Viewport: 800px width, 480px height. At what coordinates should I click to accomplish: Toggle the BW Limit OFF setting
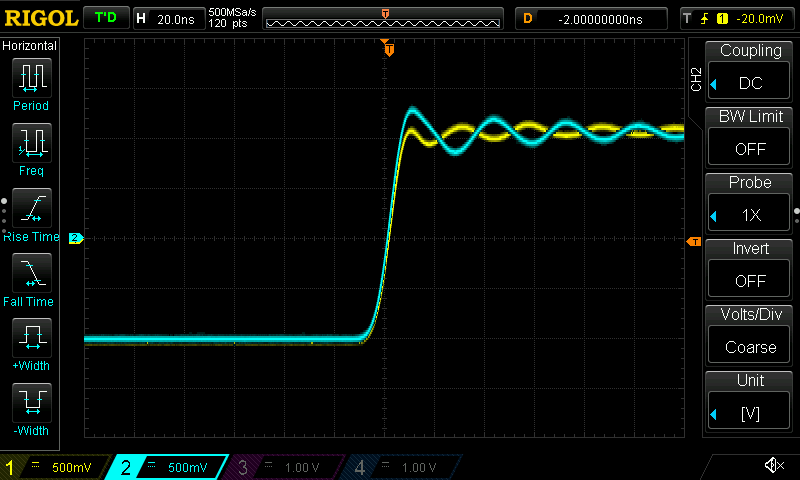(x=749, y=137)
